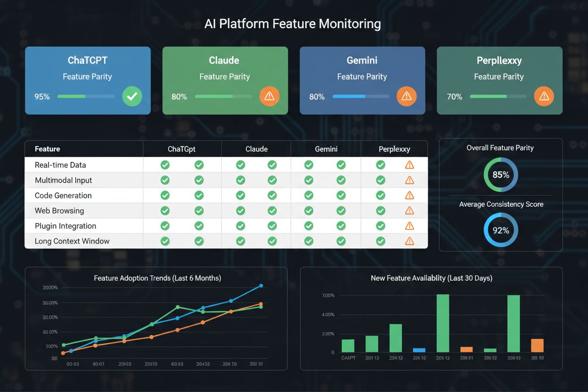Open the Real-time Data feature row
Viewport: 588px width, 392px height.
(x=60, y=165)
